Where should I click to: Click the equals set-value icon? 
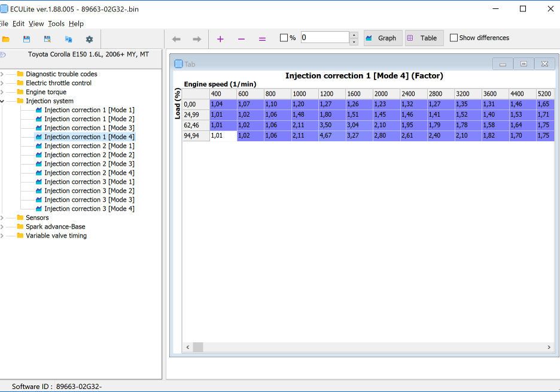click(262, 38)
